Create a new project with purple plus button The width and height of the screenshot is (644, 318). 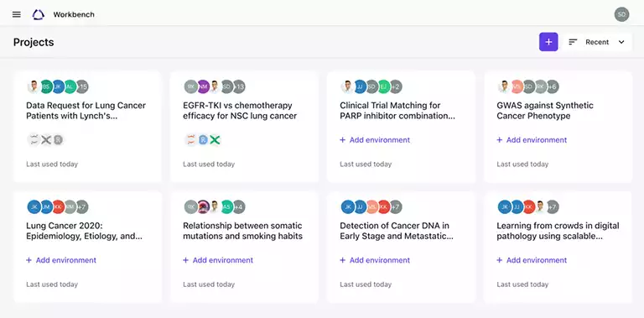pyautogui.click(x=548, y=42)
